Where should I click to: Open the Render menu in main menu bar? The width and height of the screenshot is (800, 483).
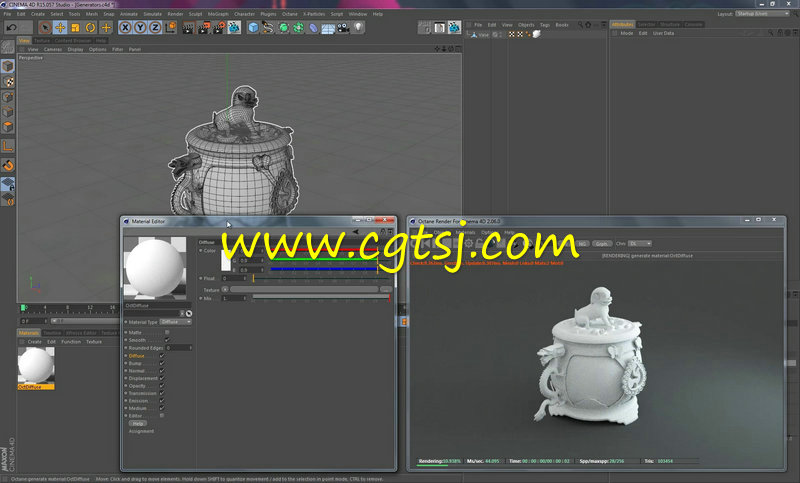pos(175,14)
